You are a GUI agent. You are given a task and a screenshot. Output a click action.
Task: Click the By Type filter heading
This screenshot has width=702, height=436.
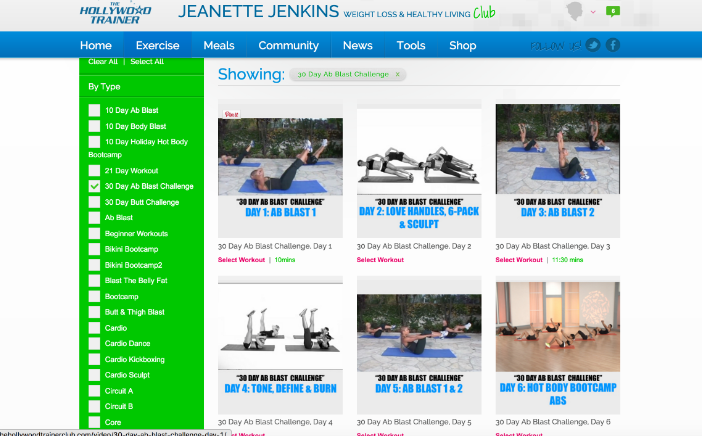(104, 87)
